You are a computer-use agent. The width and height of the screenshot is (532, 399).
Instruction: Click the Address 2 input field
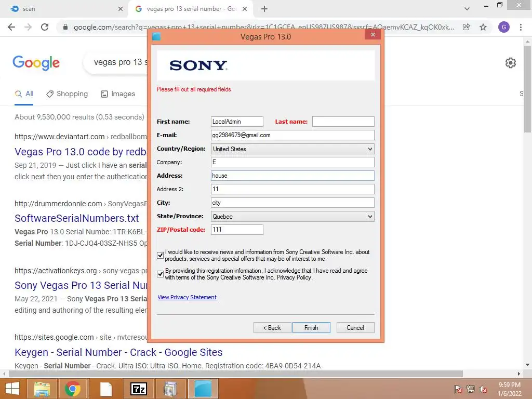click(x=292, y=189)
